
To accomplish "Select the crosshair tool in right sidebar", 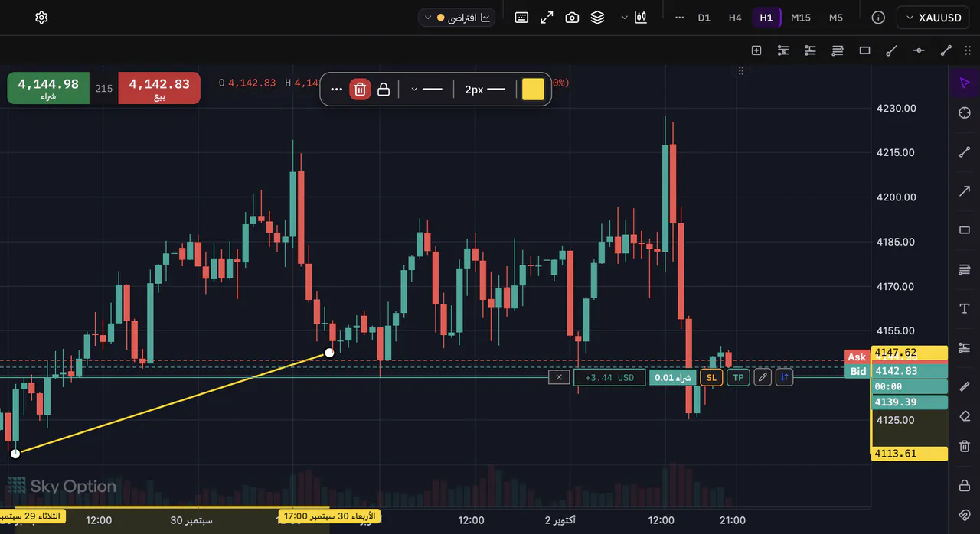I will pos(965,113).
